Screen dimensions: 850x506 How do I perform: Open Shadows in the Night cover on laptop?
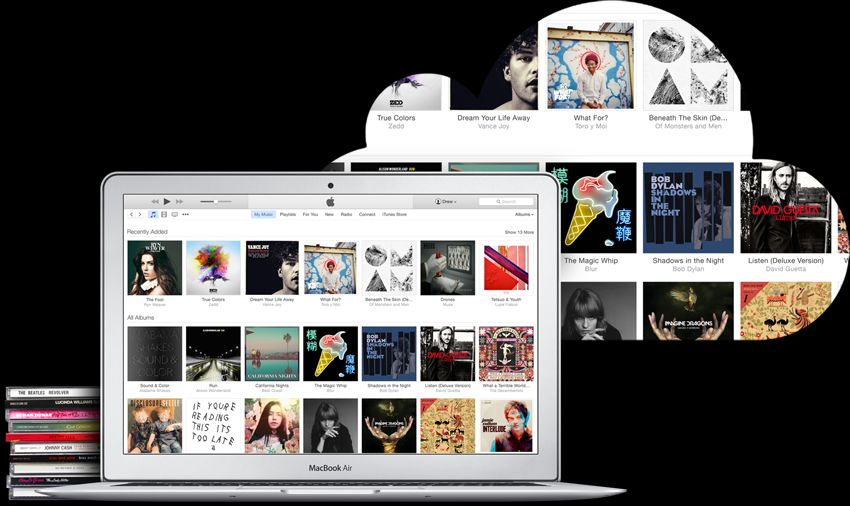[389, 354]
